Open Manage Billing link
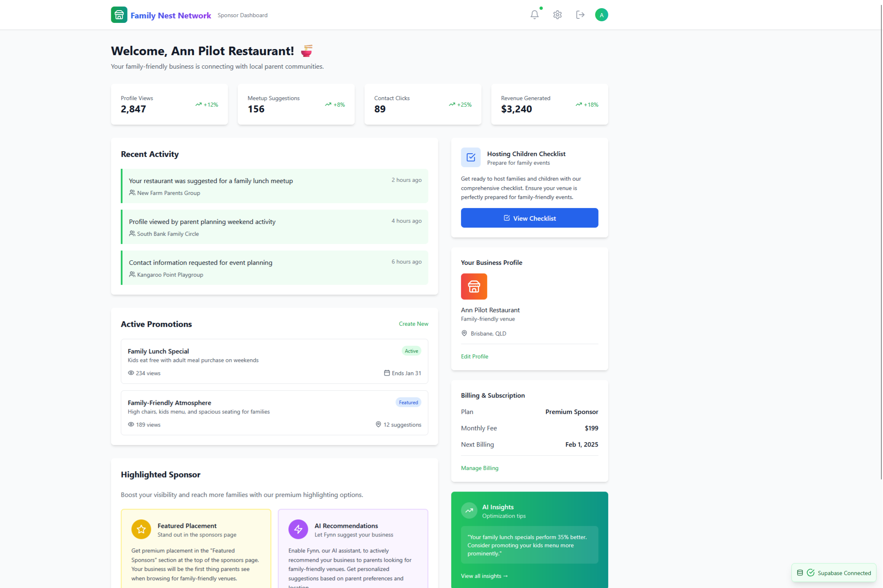The width and height of the screenshot is (883, 588). pyautogui.click(x=480, y=468)
